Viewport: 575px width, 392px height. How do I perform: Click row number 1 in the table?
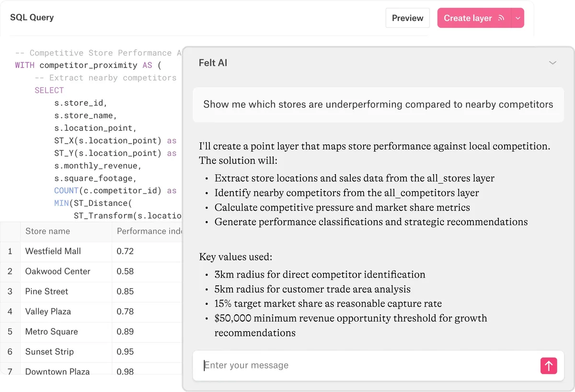click(10, 251)
